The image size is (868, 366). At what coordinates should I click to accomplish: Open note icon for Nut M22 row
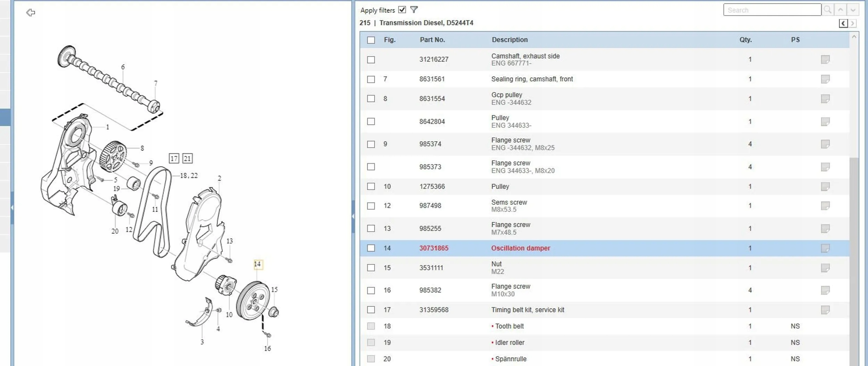(x=825, y=268)
